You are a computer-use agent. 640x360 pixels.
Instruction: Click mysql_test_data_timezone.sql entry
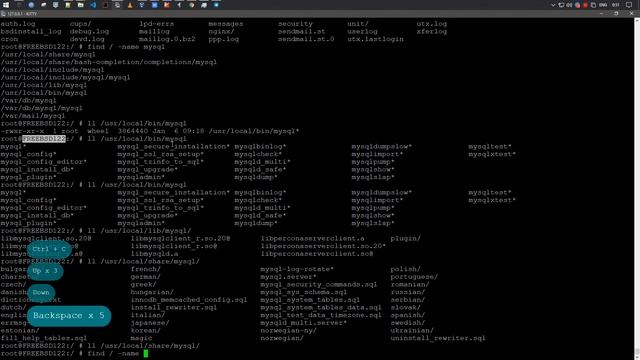click(x=321, y=316)
